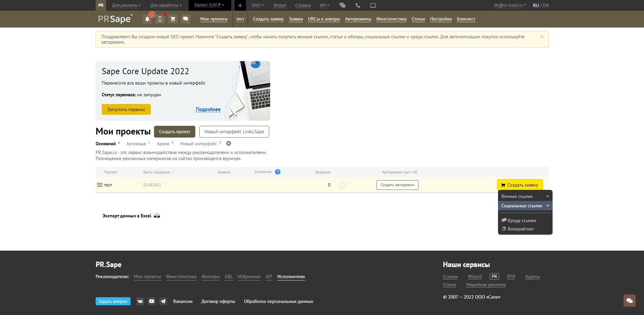Screen dimensions: 644x315
Task: Open Заявки in header navigation
Action: coord(296,19)
